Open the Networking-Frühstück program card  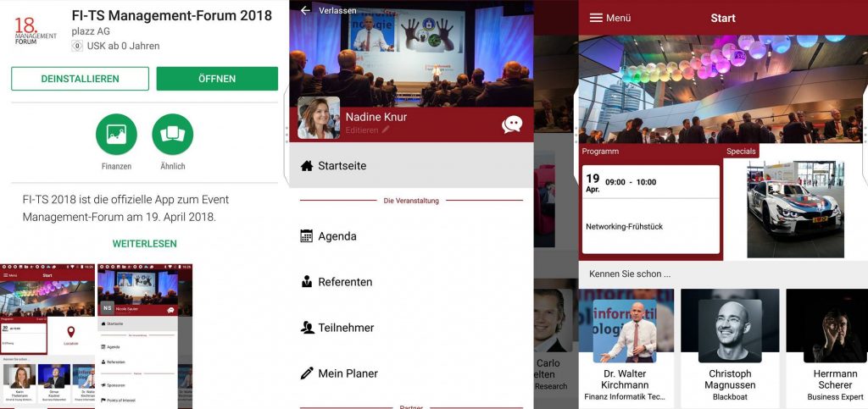(x=650, y=209)
